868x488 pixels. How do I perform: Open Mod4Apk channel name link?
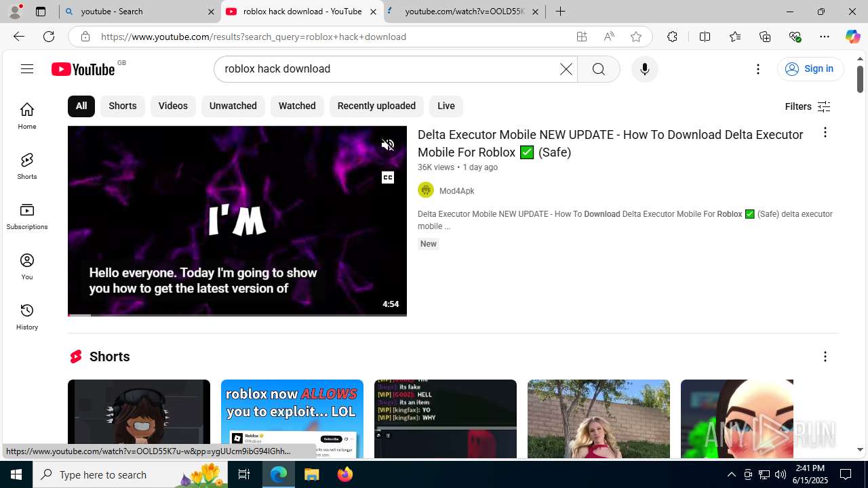(456, 191)
